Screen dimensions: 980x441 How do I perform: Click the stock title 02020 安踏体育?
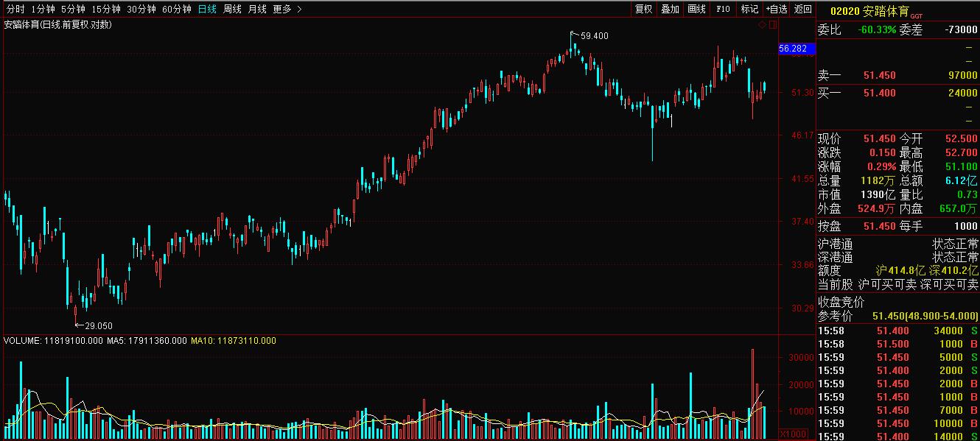point(869,10)
